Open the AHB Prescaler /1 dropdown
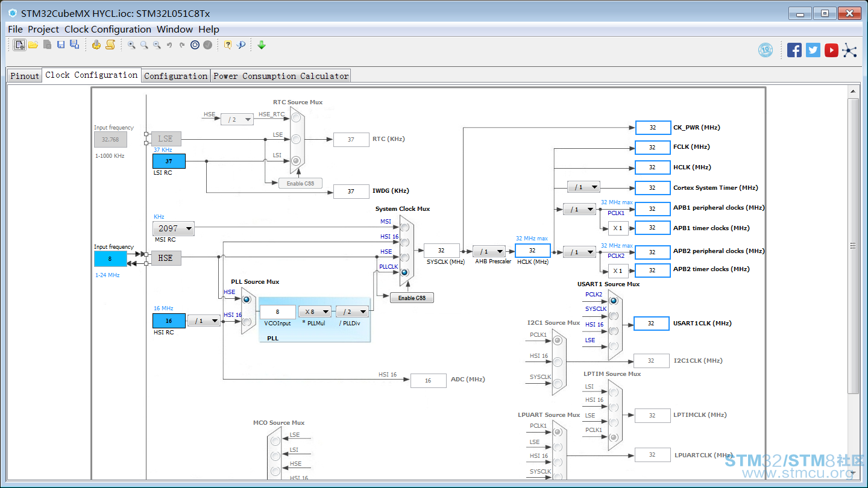 tap(489, 251)
